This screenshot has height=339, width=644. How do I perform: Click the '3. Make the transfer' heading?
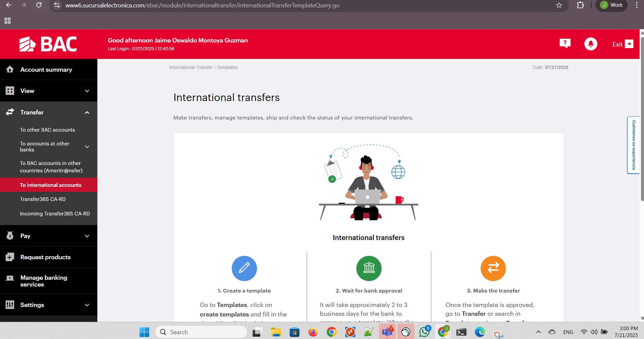(493, 291)
